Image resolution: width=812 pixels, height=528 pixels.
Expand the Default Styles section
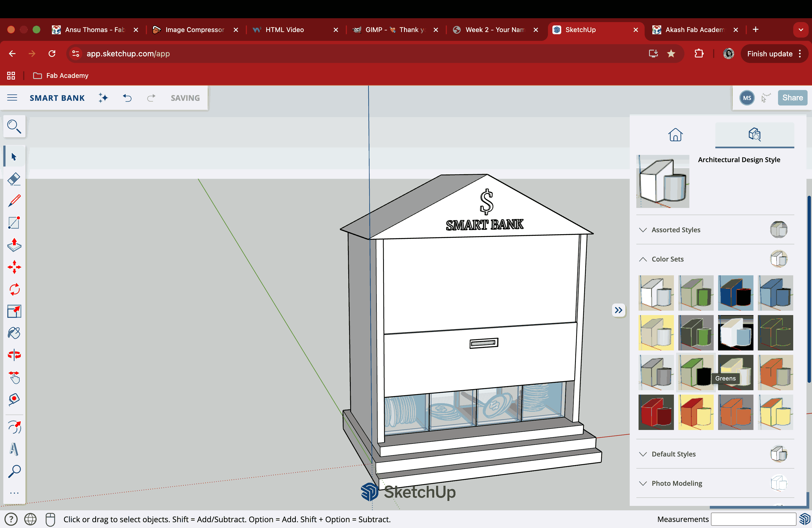673,454
